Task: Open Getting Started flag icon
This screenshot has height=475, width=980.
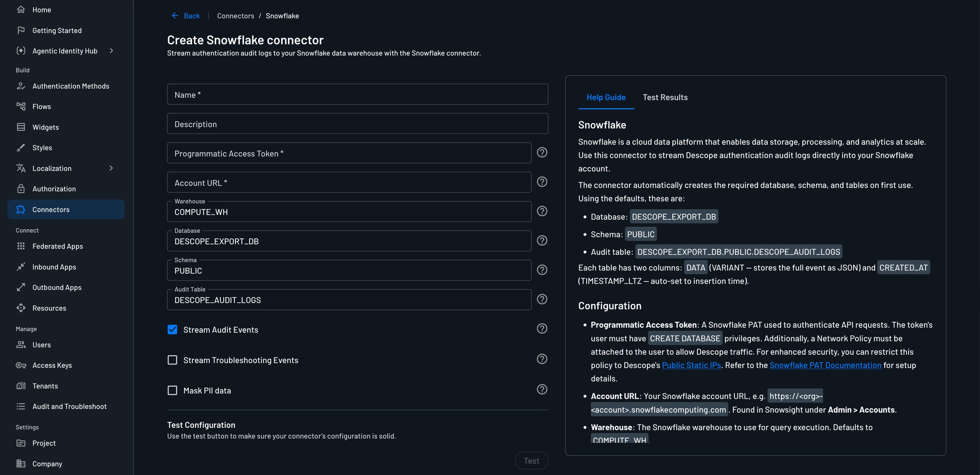Action: (21, 30)
